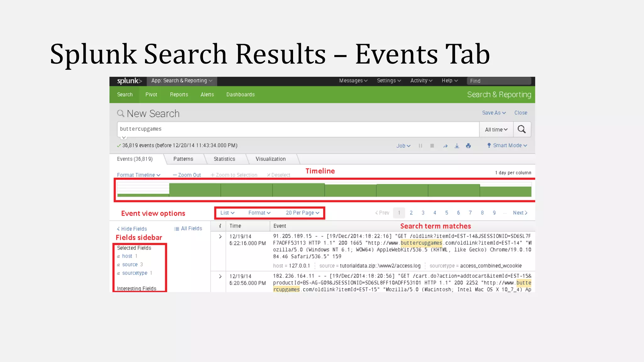
Task: Open the 20 Per Page dropdown
Action: 303,213
